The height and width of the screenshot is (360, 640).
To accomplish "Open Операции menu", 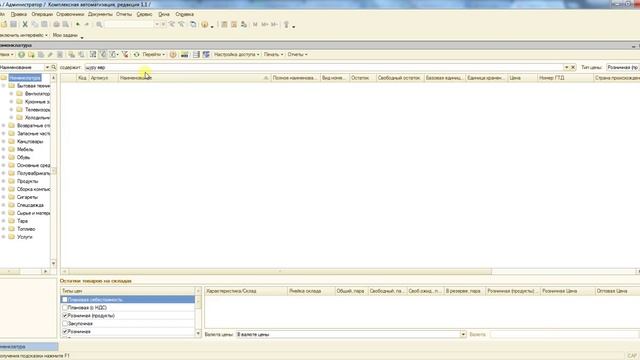I will click(x=42, y=14).
